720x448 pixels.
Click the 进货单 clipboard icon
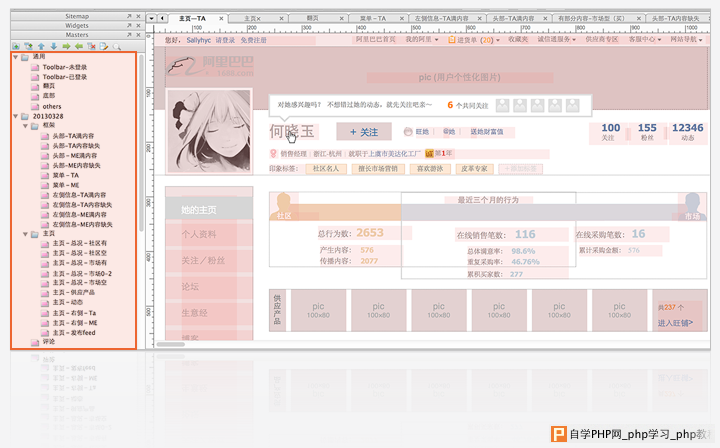[x=452, y=40]
